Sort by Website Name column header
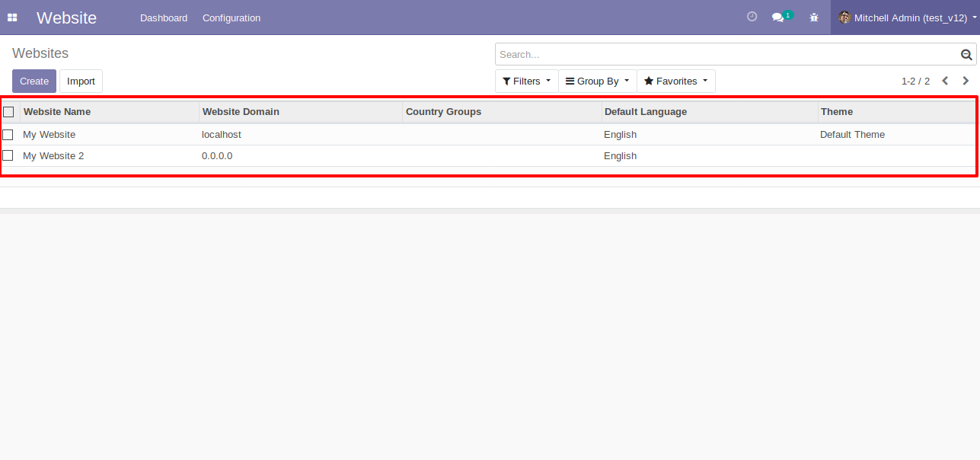 (110, 112)
